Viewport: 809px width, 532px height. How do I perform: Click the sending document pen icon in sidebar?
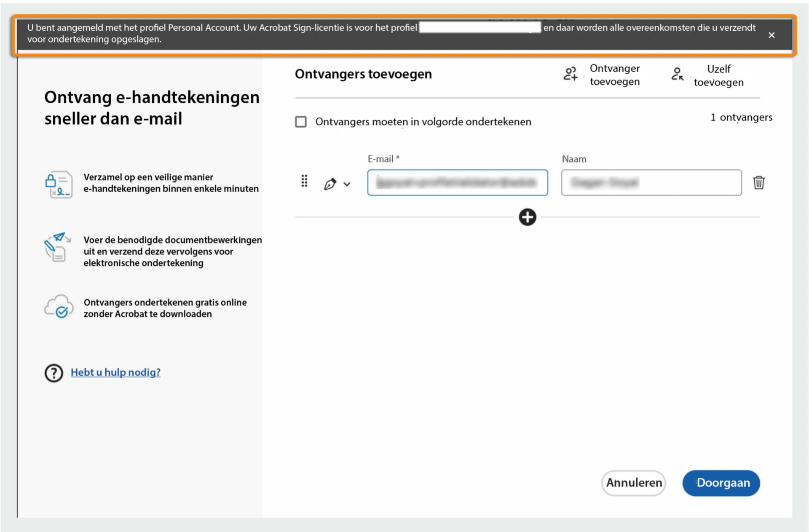58,249
